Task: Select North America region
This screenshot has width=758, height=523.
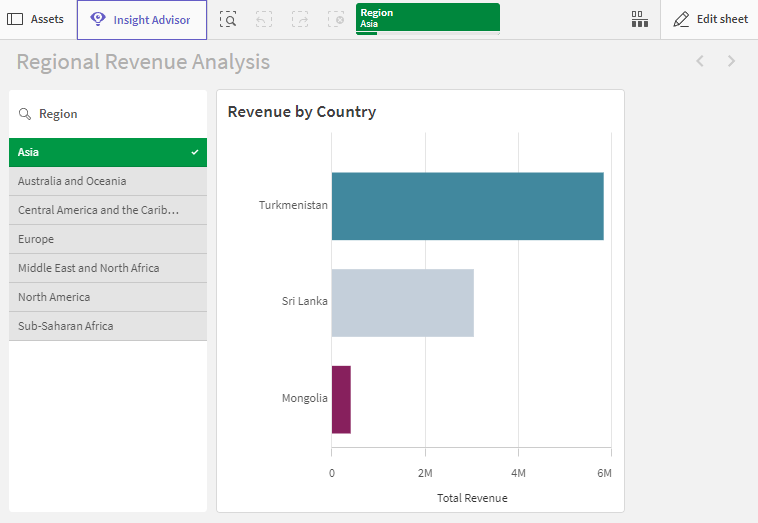Action: tap(108, 297)
